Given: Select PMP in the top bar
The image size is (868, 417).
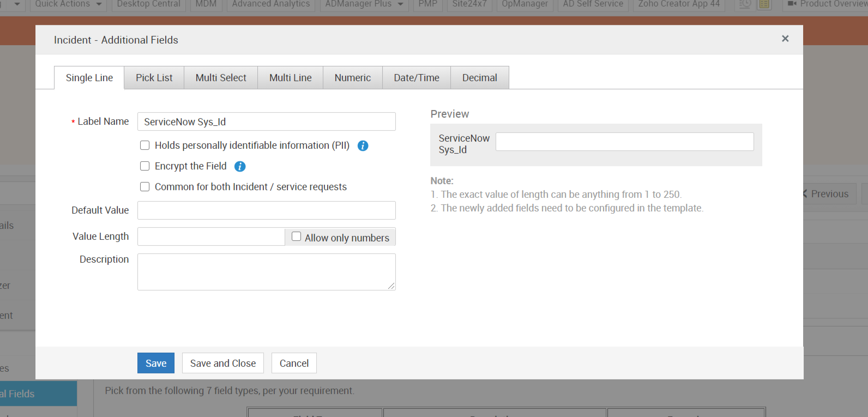Looking at the screenshot, I should pos(428,4).
